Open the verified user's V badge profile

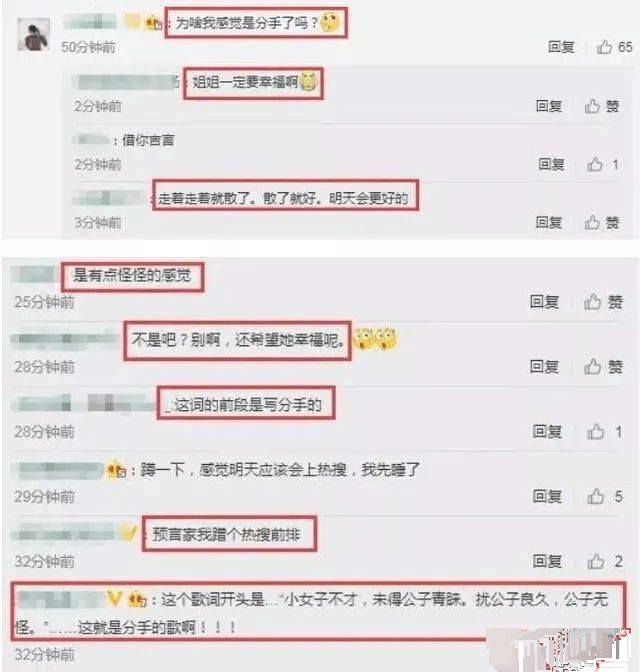[x=114, y=598]
